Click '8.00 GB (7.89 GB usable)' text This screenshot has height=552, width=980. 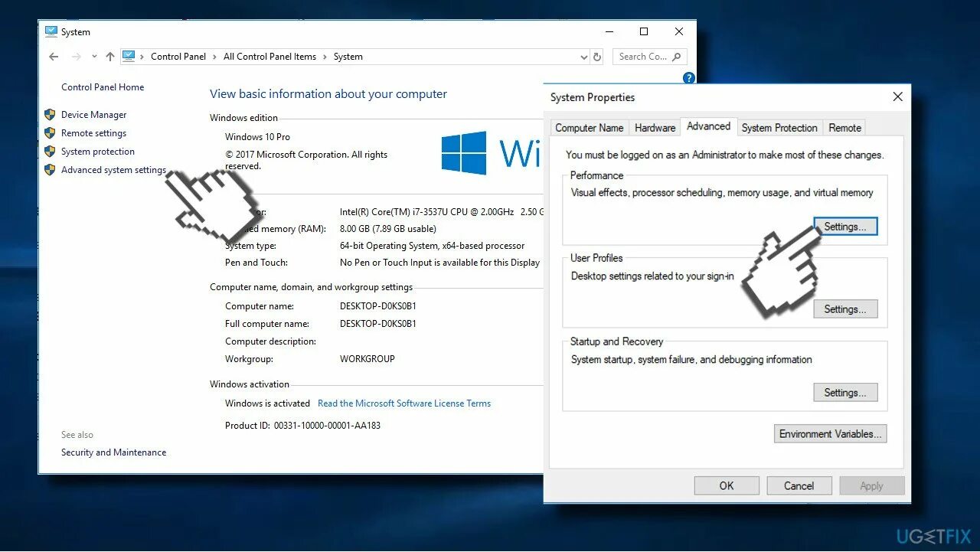pos(388,229)
